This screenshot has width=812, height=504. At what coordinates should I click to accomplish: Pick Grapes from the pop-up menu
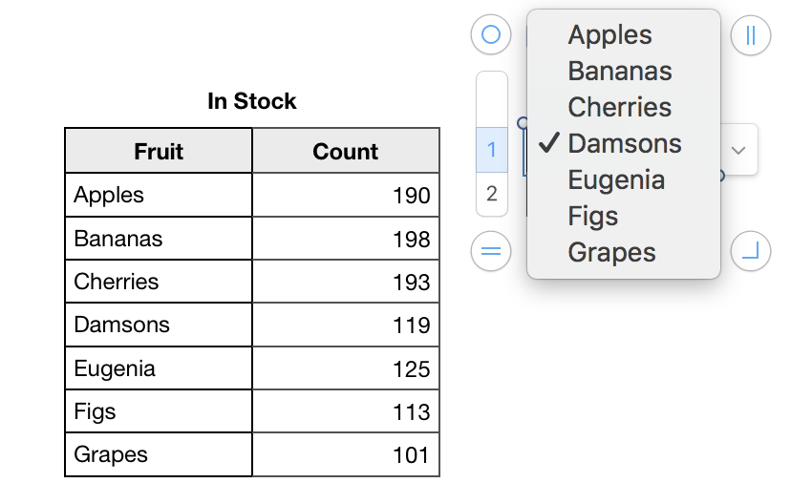tap(611, 253)
